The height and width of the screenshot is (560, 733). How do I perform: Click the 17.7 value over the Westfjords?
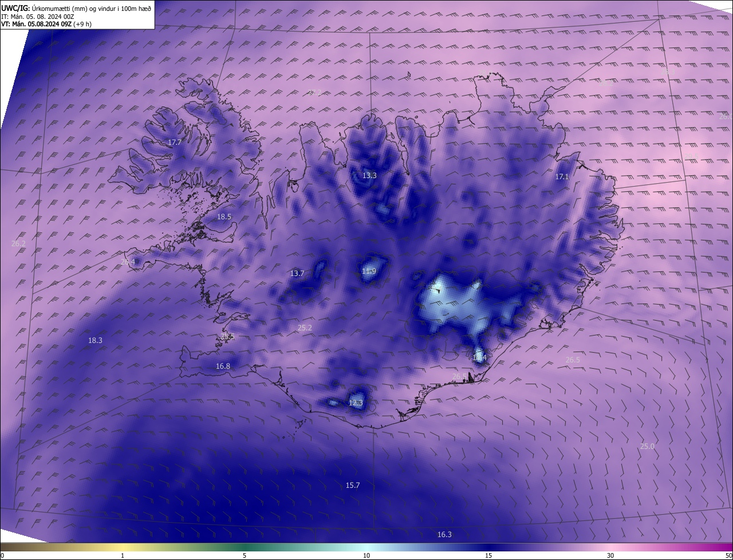coord(175,142)
